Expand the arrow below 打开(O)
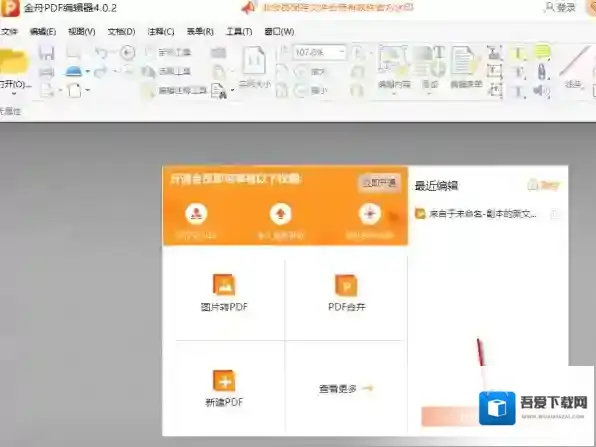Image resolution: width=596 pixels, height=447 pixels. 14,94
